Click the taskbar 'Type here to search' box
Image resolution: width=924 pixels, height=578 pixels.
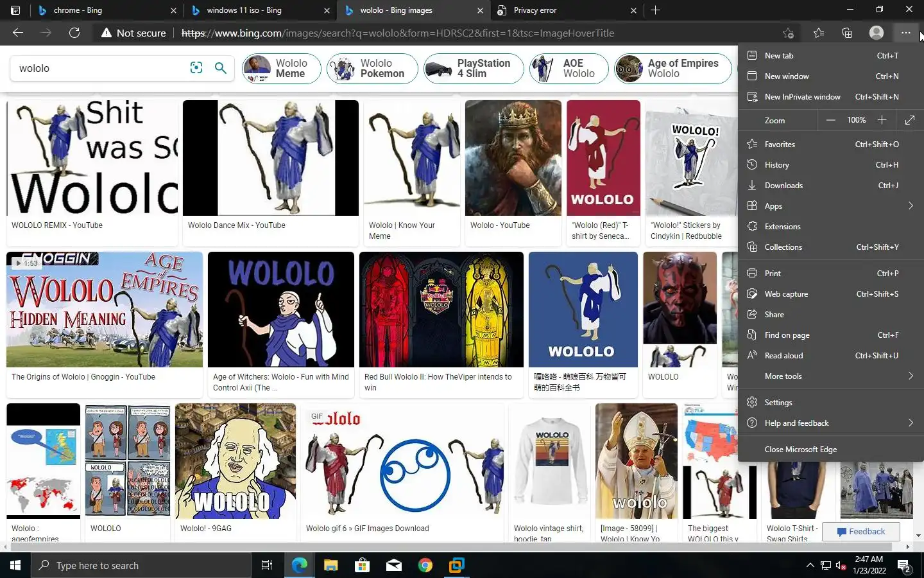[141, 565]
